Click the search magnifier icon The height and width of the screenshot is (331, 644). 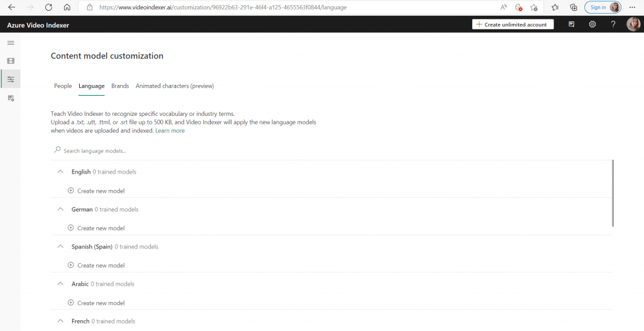[x=57, y=150]
